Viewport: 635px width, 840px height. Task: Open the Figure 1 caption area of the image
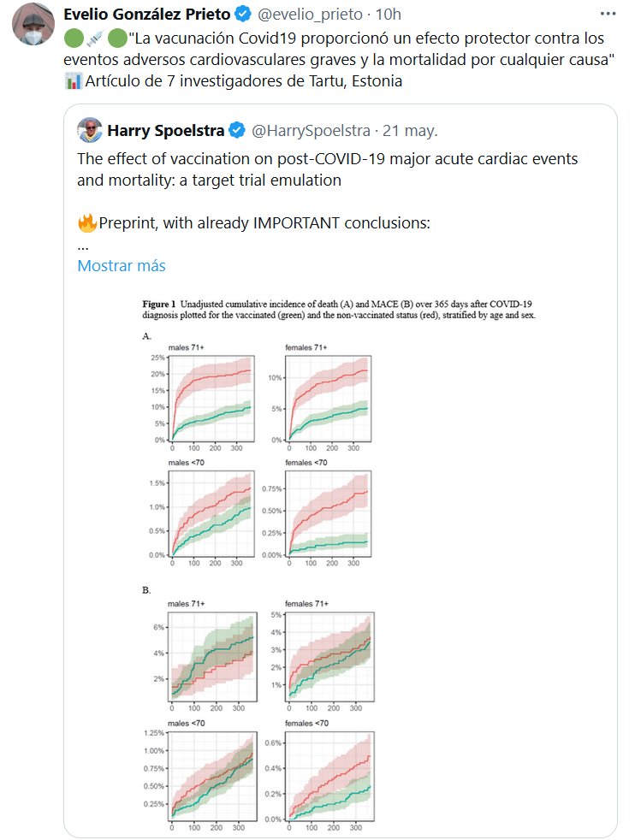pos(338,310)
